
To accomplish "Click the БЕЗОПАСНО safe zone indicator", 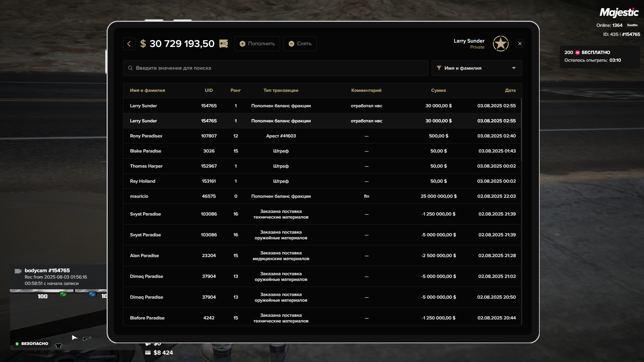I will tap(32, 344).
